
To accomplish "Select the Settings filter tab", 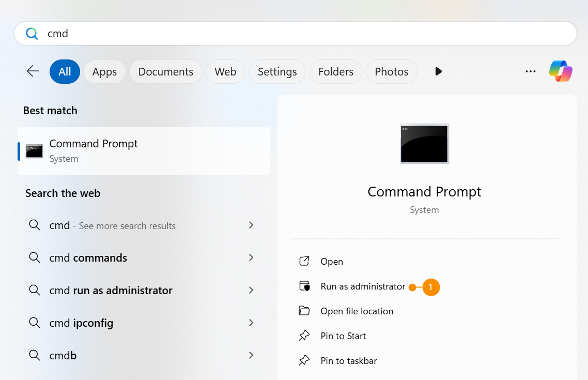I will pyautogui.click(x=277, y=72).
